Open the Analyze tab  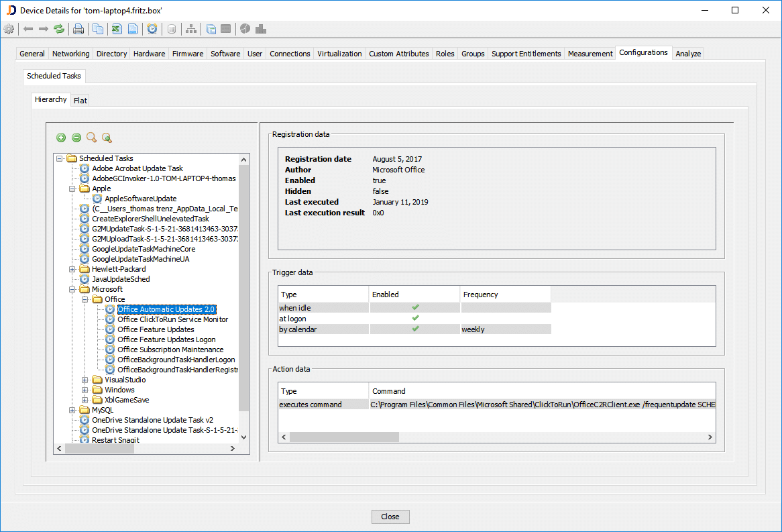coord(688,54)
